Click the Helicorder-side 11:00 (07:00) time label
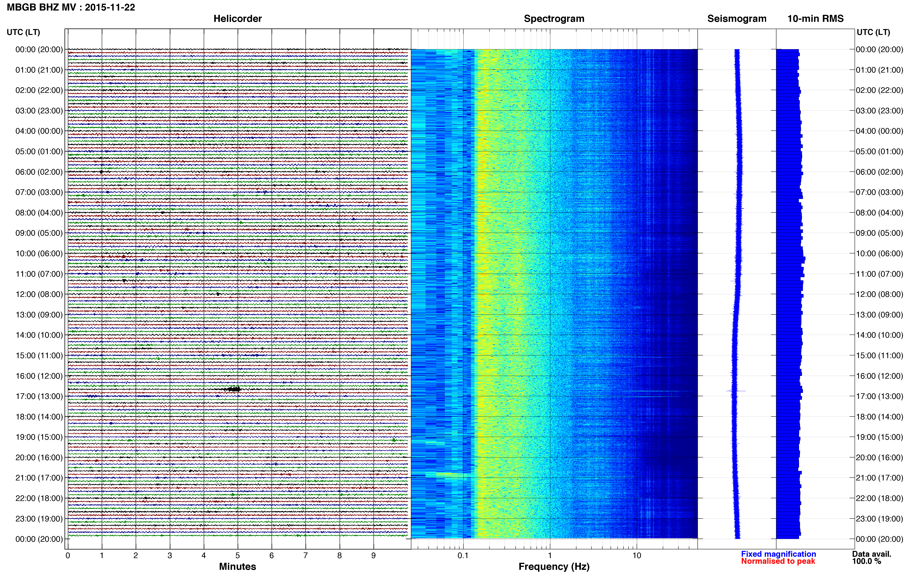924x578 pixels. point(39,274)
